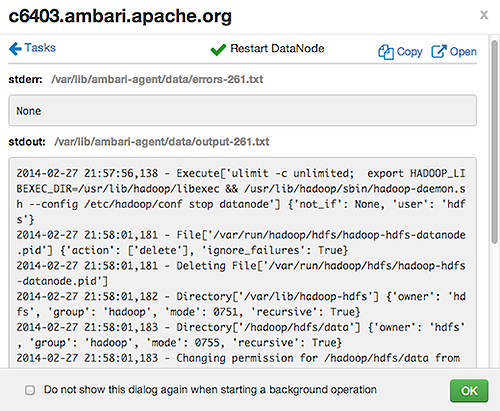
Task: Click the stdout label text
Action: pos(27,142)
